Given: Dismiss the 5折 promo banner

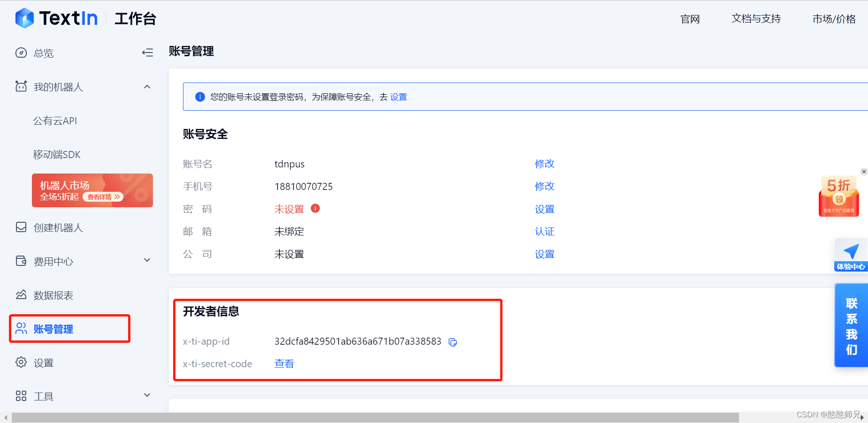Looking at the screenshot, I should point(864,172).
